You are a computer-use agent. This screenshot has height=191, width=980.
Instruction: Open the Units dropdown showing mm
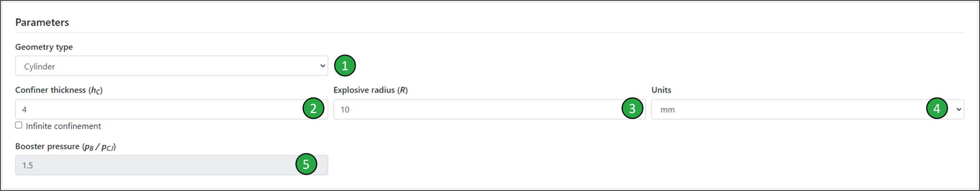pos(782,109)
